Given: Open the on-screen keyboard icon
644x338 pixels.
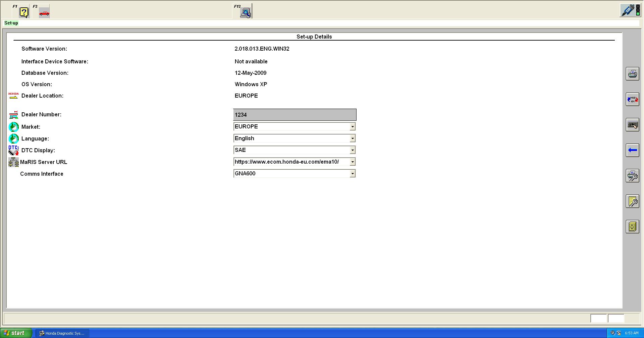Looking at the screenshot, I should click(632, 125).
